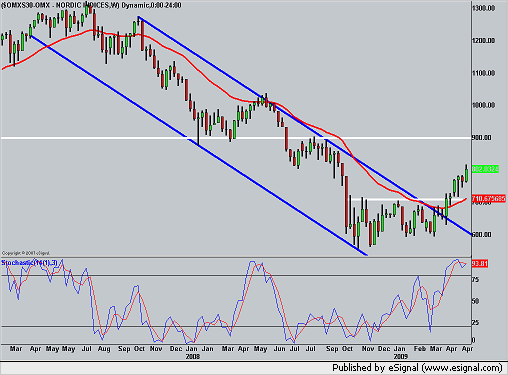Screen dimensions: 508x375
Task: Click the 900.00 price axis label
Action: 482,138
